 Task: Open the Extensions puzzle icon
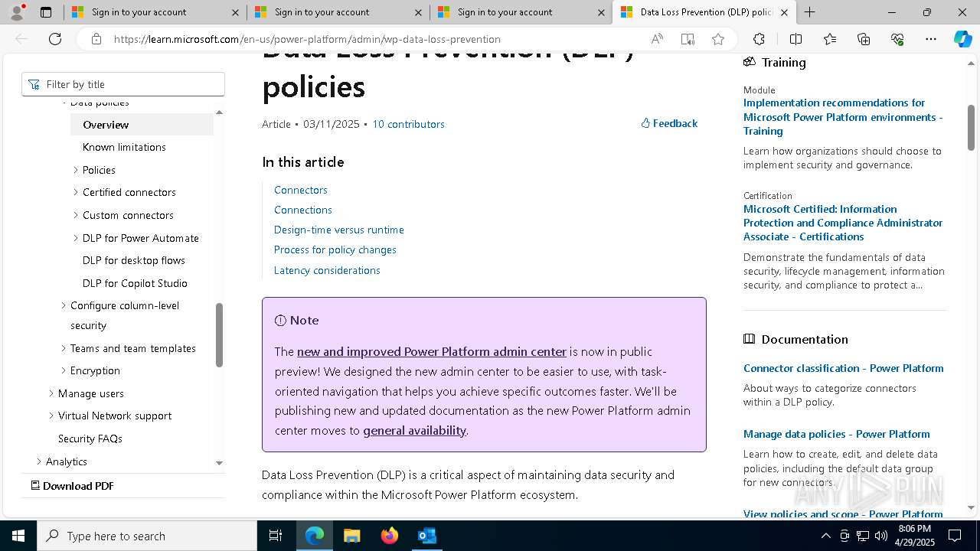(x=759, y=39)
